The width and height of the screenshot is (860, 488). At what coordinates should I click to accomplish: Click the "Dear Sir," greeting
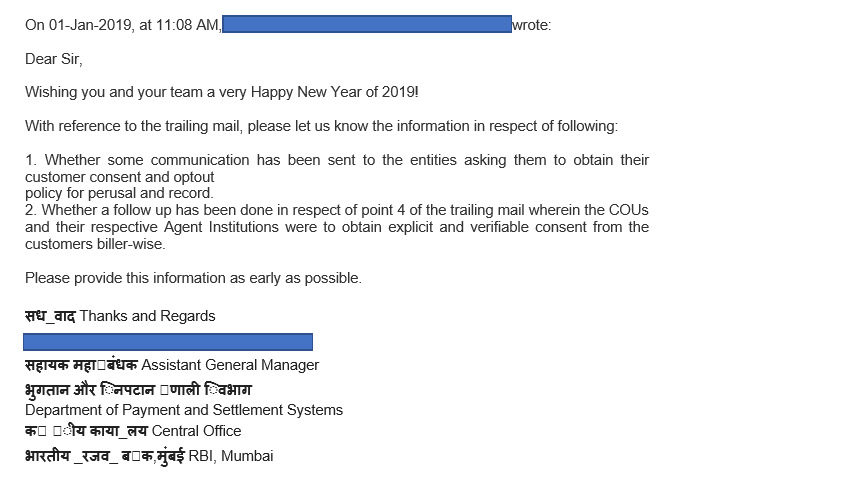click(54, 59)
